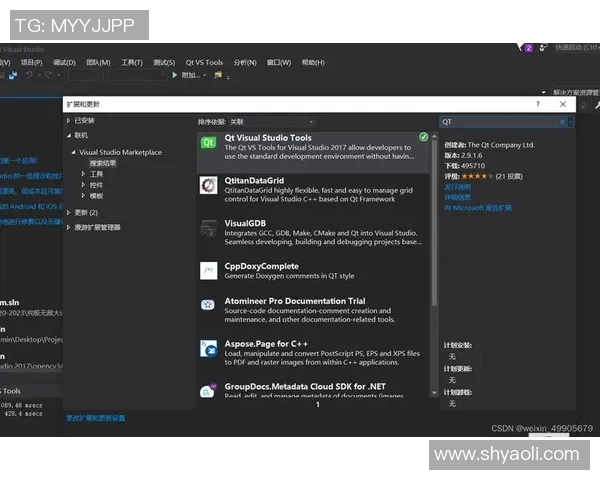Viewport: 600px width, 480px height.
Task: Click the Atomineer Pro Documentation icon
Action: [208, 305]
